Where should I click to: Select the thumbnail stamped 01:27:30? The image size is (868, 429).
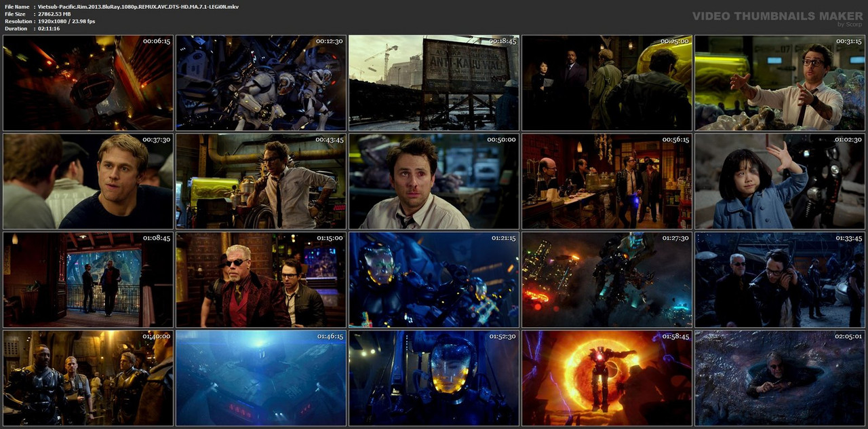pos(607,280)
